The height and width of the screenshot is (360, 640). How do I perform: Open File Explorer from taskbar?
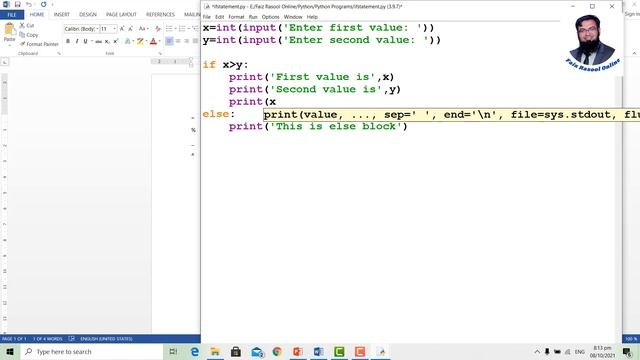coord(215,351)
